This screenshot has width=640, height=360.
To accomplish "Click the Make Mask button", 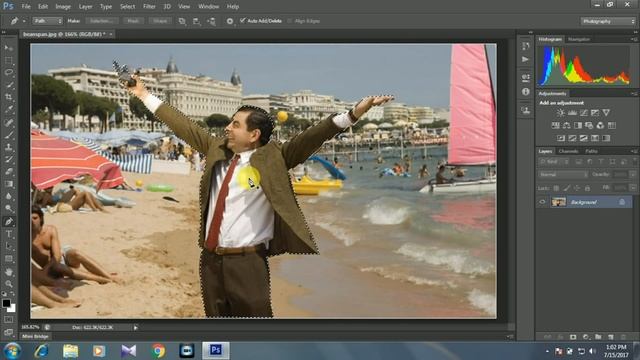I will coord(133,21).
